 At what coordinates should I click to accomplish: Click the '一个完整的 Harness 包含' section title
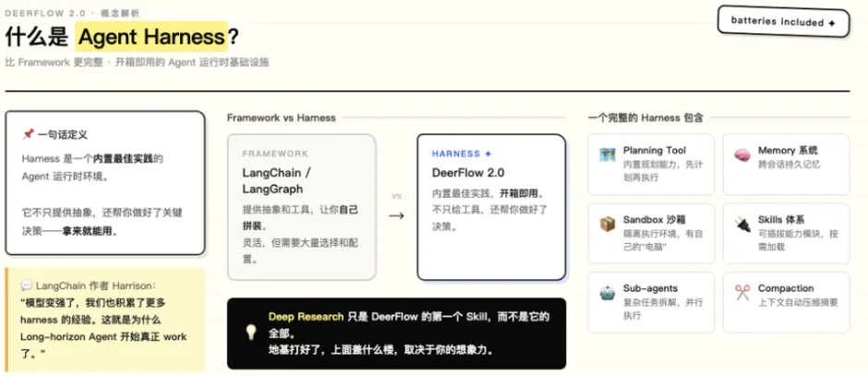(x=645, y=117)
